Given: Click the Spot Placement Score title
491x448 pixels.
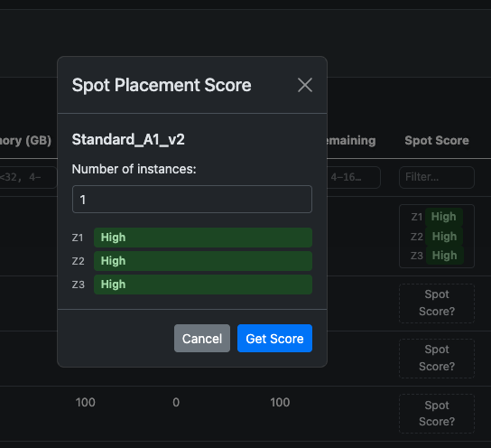Looking at the screenshot, I should [162, 85].
